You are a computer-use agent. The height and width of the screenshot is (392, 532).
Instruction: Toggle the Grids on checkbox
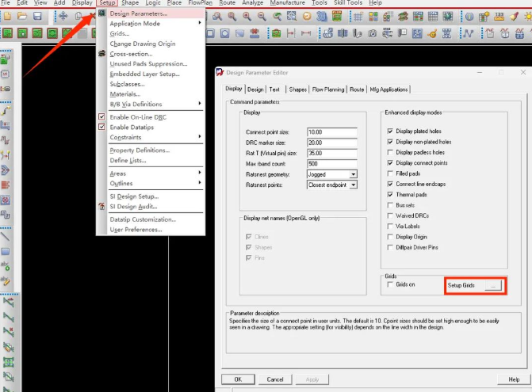(x=389, y=283)
